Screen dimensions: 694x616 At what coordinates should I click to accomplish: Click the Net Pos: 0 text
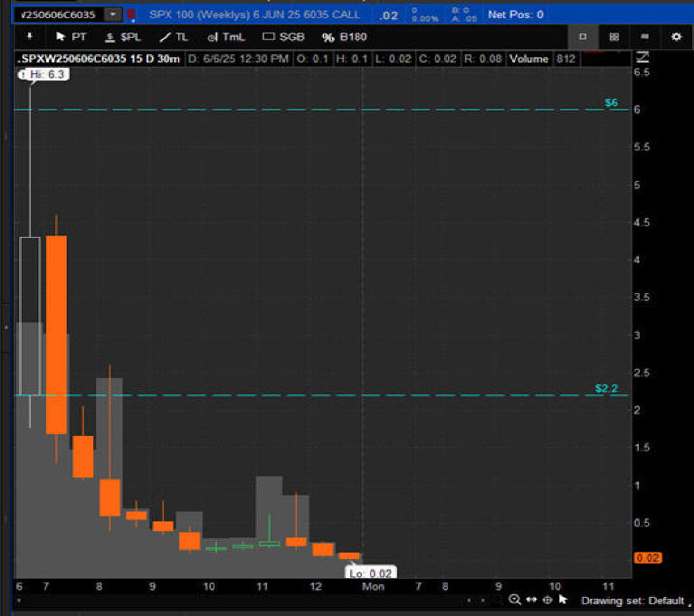click(516, 14)
